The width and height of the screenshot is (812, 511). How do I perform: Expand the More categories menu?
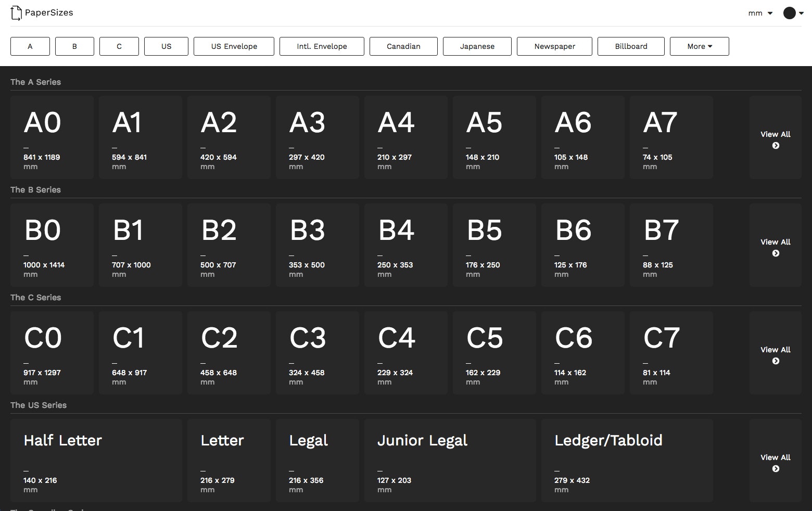699,46
